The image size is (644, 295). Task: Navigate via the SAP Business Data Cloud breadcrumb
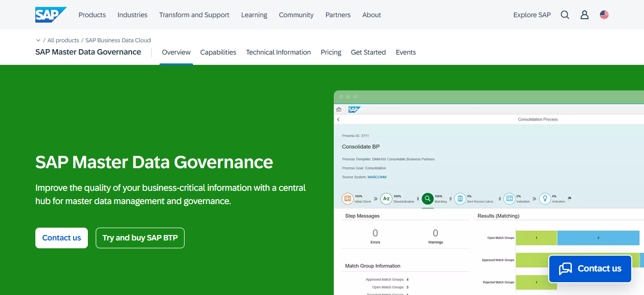(118, 40)
